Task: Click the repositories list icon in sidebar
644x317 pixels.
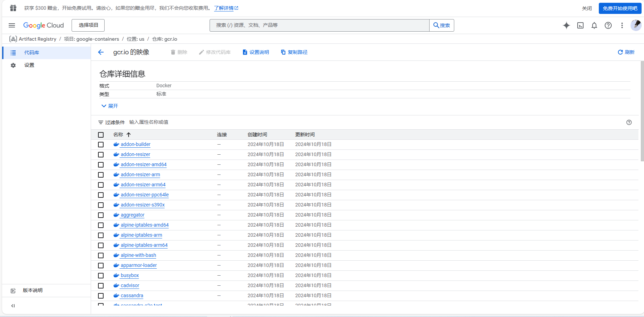Action: (x=13, y=53)
